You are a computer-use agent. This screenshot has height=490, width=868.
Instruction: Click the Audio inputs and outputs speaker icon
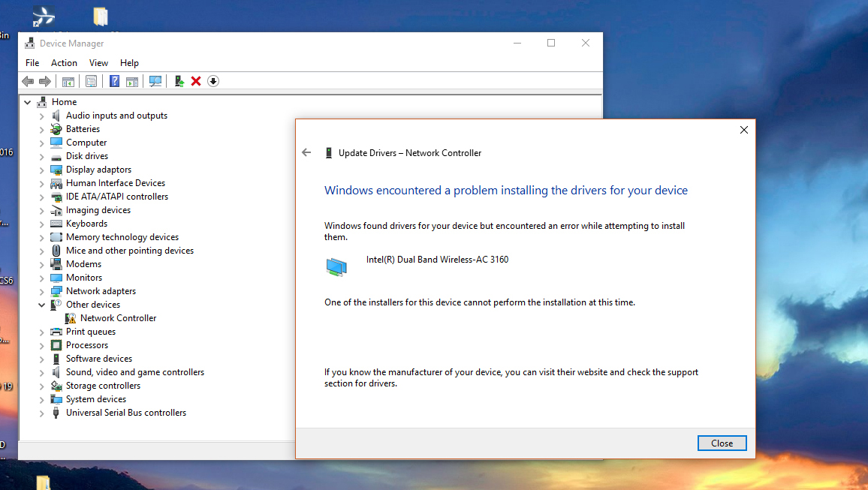56,116
